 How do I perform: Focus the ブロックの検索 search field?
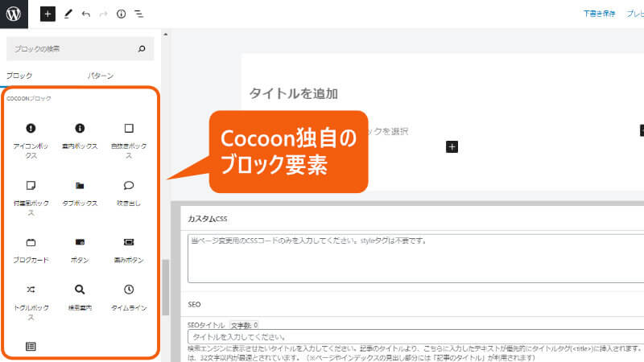coord(80,49)
